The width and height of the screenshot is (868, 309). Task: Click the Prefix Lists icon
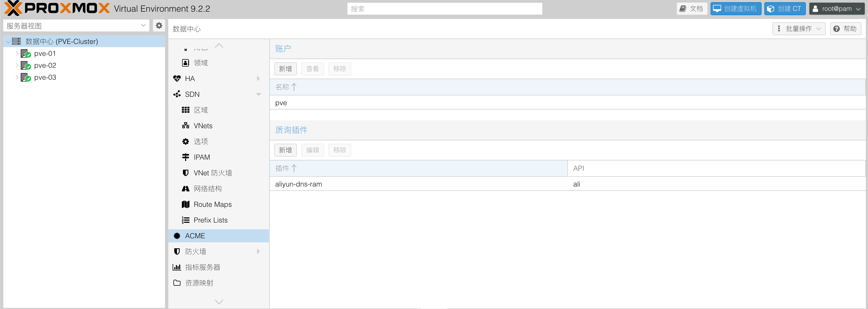tap(186, 220)
